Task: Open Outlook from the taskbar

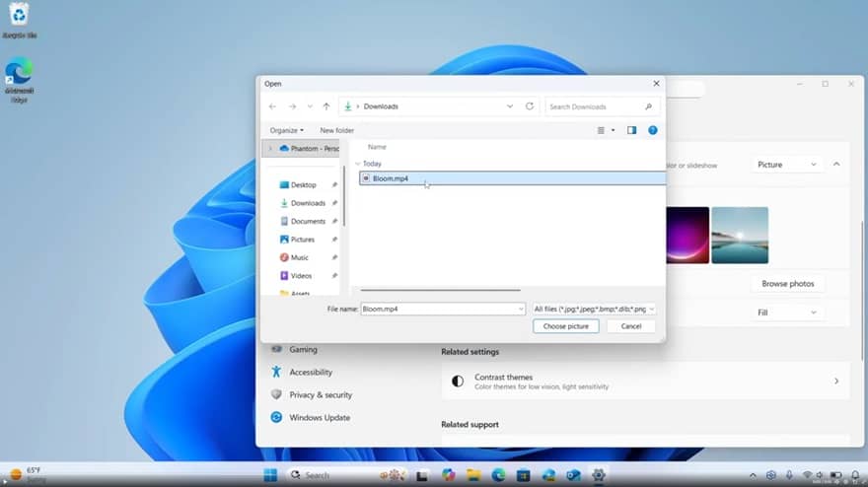Action: [x=573, y=475]
